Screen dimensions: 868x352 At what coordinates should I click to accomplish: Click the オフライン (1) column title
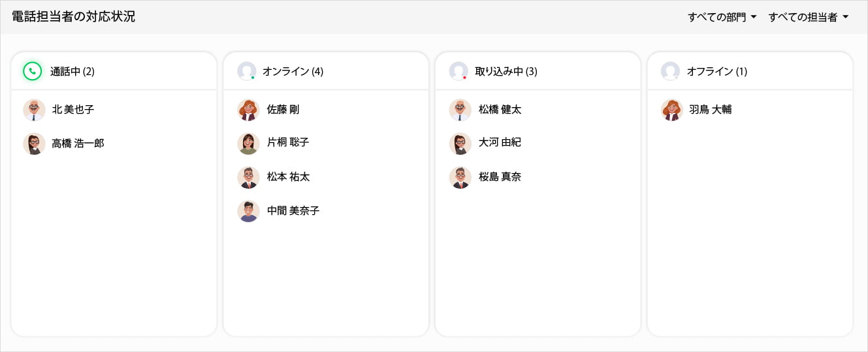(716, 71)
